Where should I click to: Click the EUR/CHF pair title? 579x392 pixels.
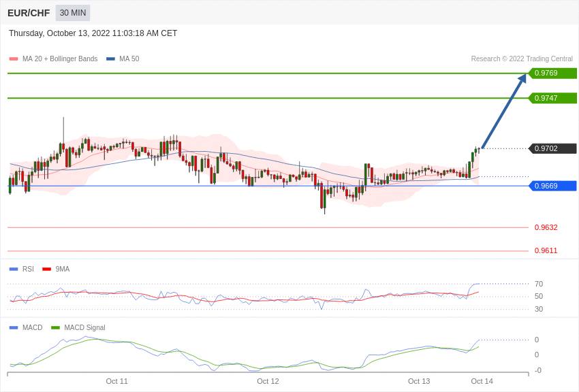29,13
